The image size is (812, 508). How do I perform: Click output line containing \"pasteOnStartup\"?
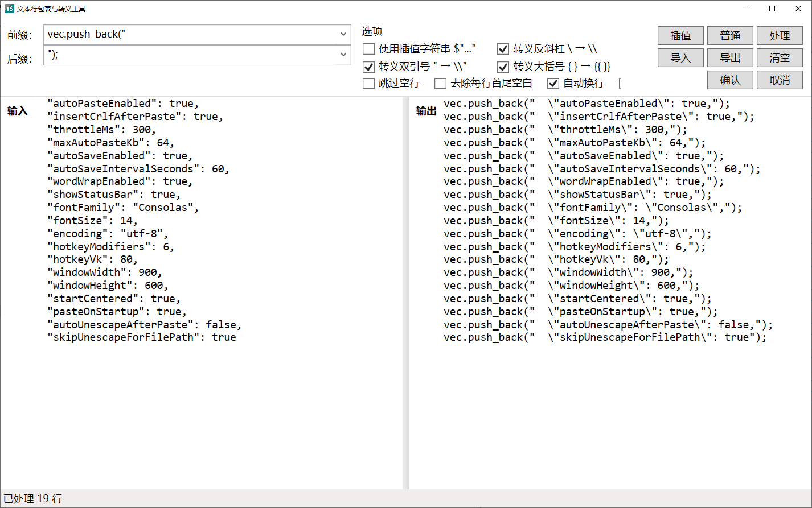[x=581, y=312]
